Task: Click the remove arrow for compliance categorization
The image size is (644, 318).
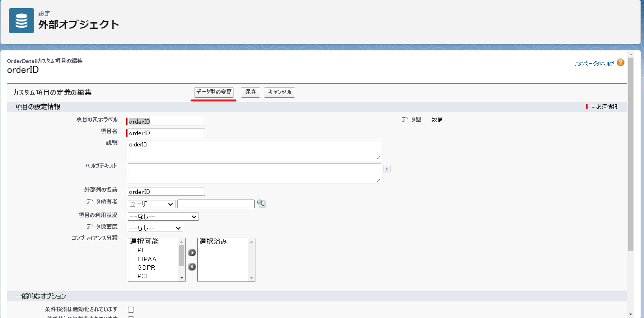Action: point(192,266)
